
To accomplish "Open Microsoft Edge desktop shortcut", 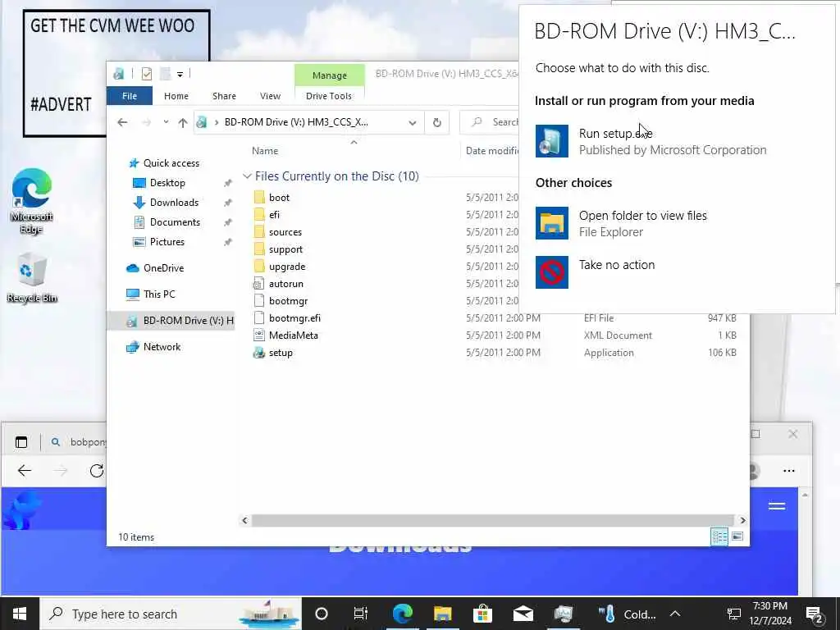I will point(32,202).
